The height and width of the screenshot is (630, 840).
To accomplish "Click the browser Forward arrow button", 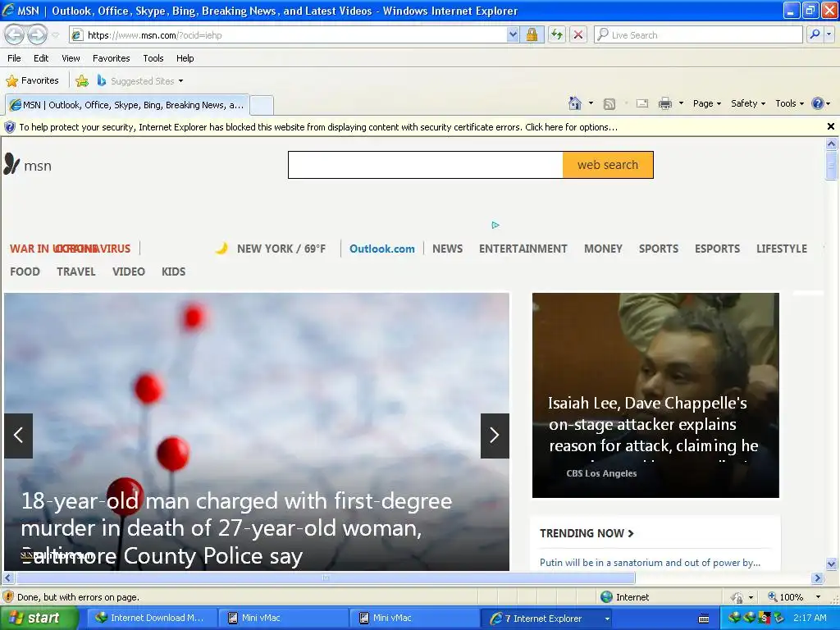I will (x=37, y=34).
